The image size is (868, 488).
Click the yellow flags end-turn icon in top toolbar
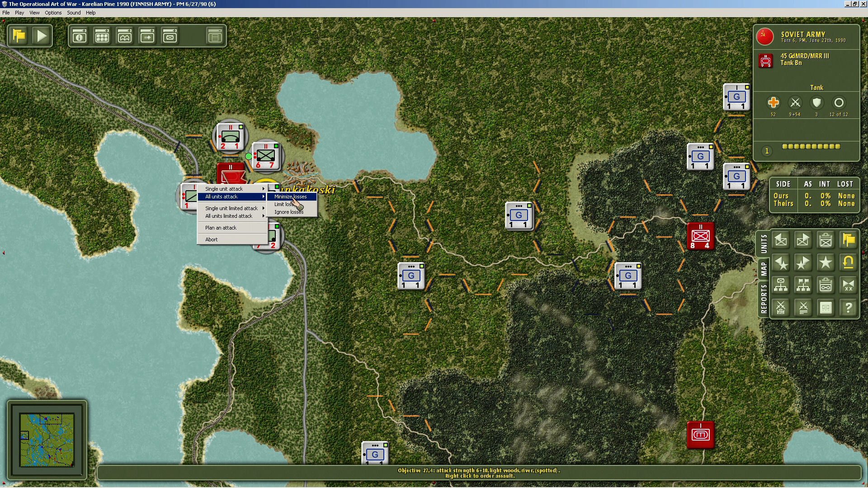(19, 36)
